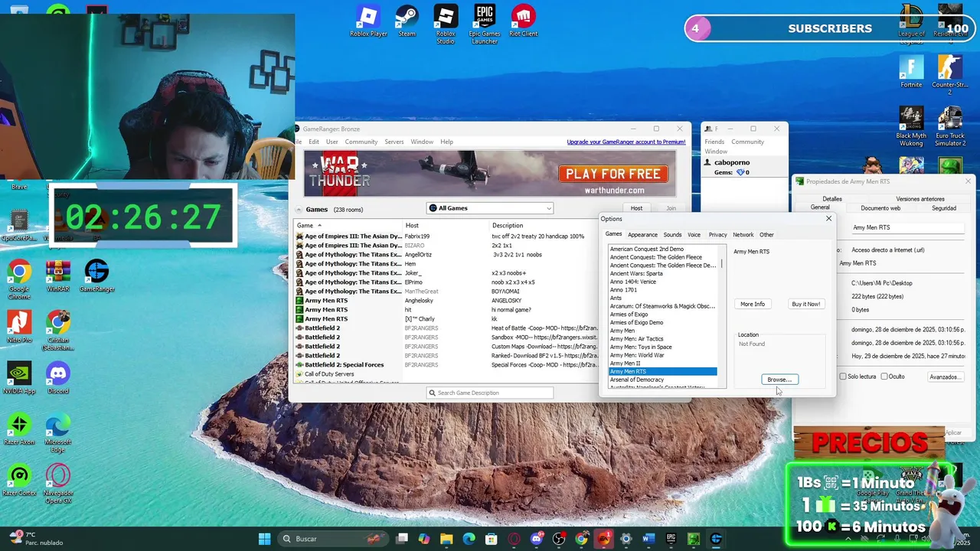
Task: Open the Steam desktop shortcut
Action: click(407, 21)
